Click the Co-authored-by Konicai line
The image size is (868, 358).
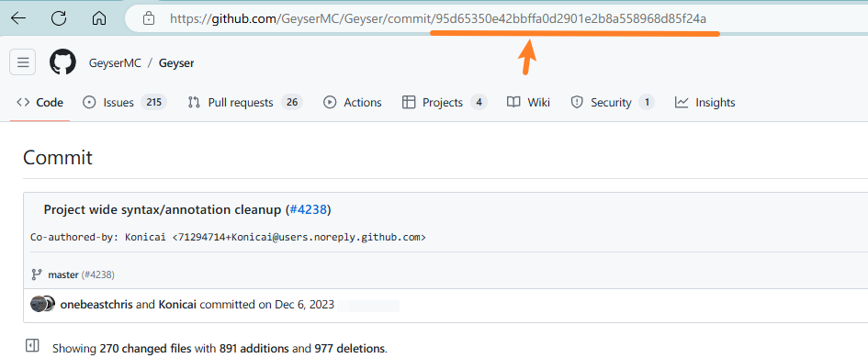click(228, 238)
